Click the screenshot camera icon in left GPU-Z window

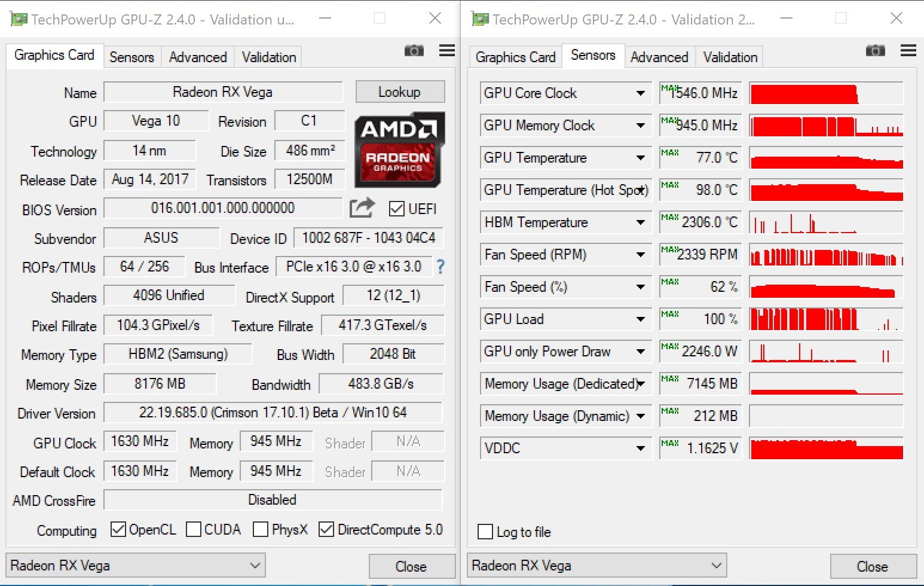click(x=414, y=51)
